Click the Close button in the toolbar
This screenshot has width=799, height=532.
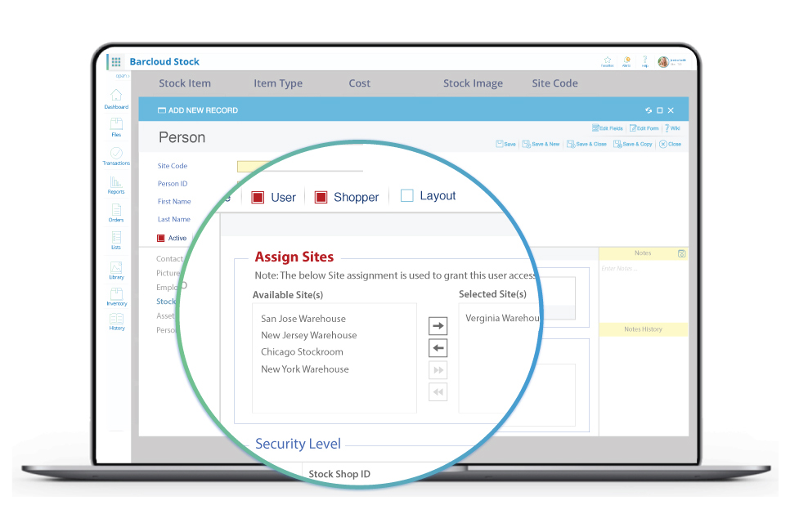(670, 144)
